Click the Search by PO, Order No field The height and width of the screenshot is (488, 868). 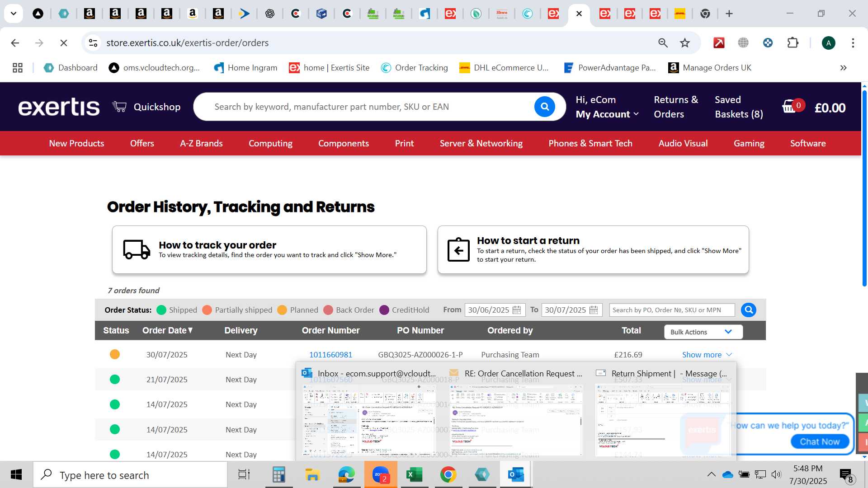[672, 310]
